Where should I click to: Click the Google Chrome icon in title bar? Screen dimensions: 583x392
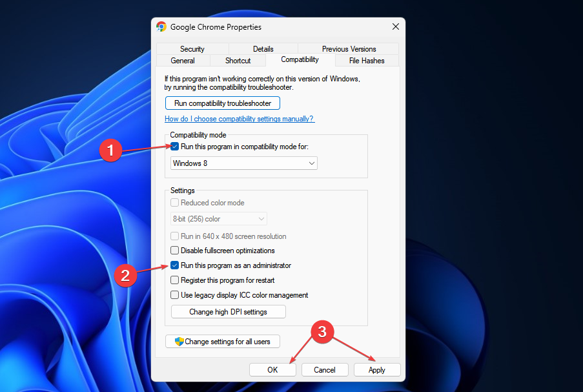[x=161, y=26]
